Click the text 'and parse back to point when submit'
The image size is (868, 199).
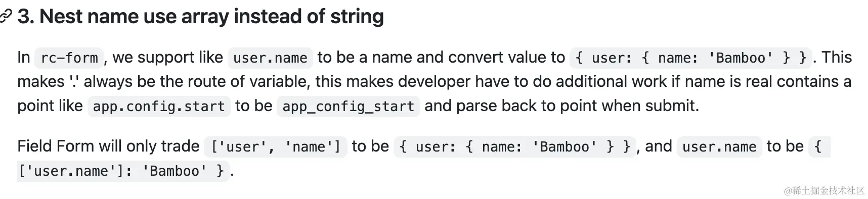click(560, 106)
